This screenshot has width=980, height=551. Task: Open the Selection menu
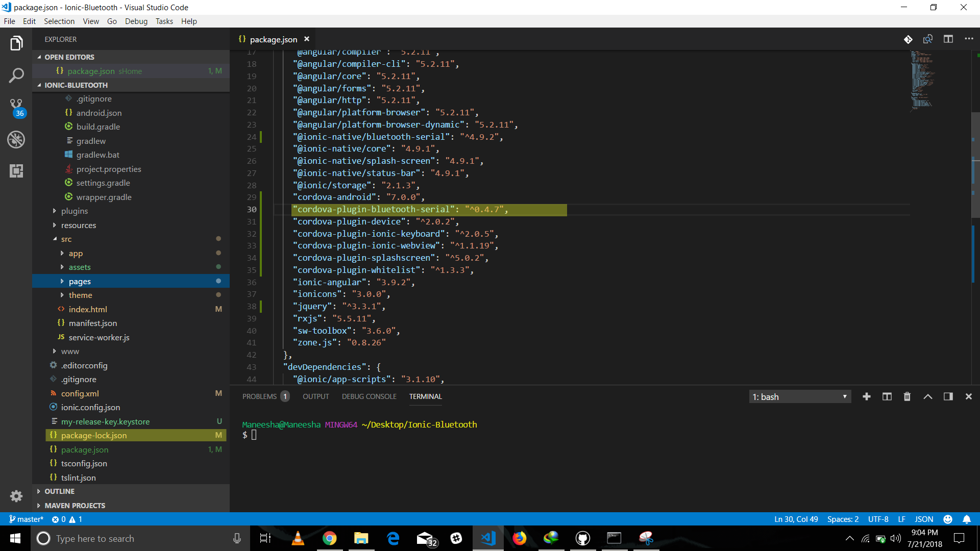pos(59,21)
